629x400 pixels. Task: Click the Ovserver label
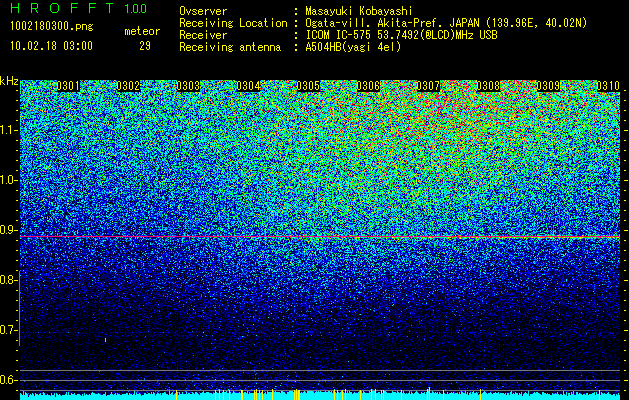click(203, 11)
